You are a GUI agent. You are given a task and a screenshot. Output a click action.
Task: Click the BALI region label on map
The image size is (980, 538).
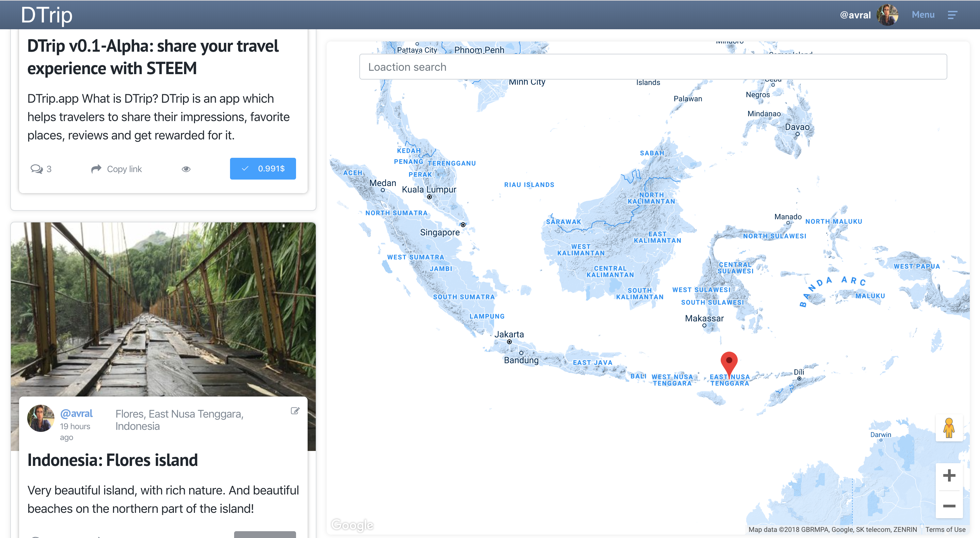[638, 376]
